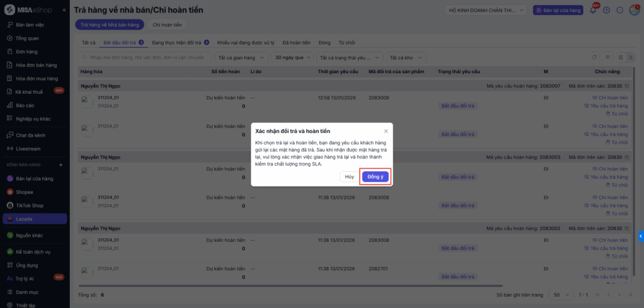Image resolution: width=644 pixels, height=308 pixels.
Task: Open Khiếu nại đang được xử lý tab
Action: point(246,42)
